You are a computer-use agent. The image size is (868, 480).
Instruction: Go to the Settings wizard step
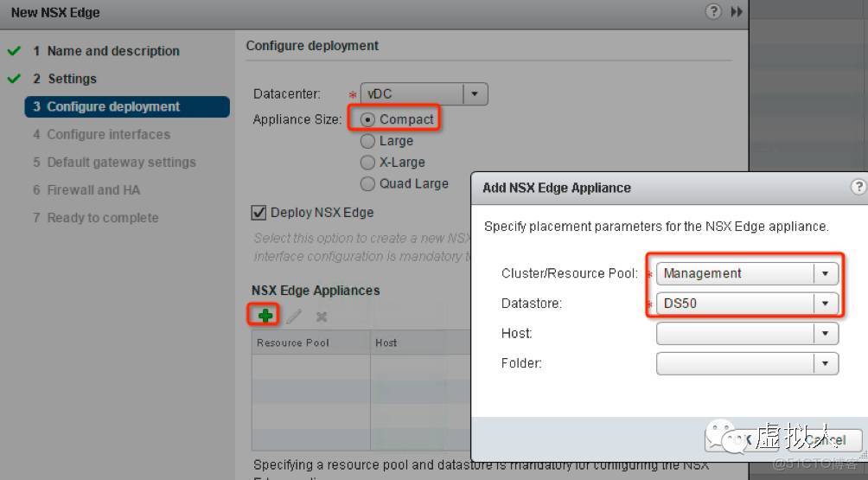pos(72,79)
